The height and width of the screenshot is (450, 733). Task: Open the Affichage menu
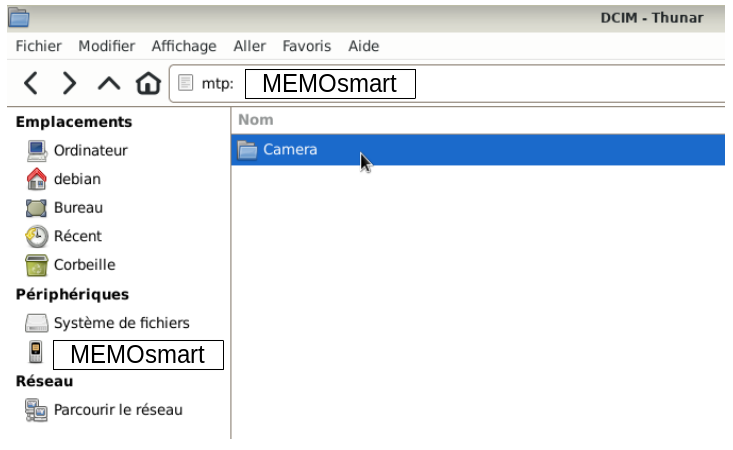184,46
